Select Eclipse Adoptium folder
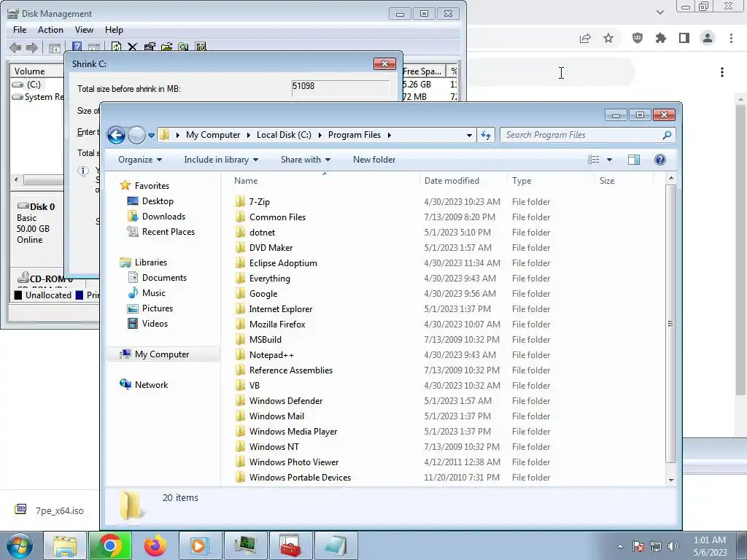 pos(283,262)
